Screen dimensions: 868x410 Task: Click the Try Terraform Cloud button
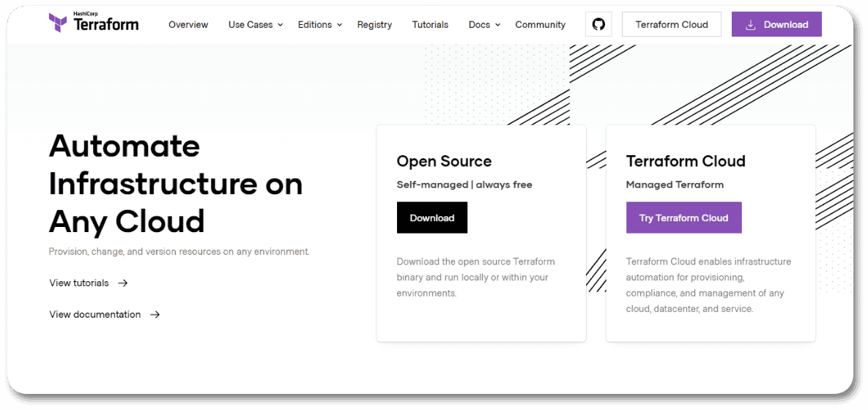683,217
